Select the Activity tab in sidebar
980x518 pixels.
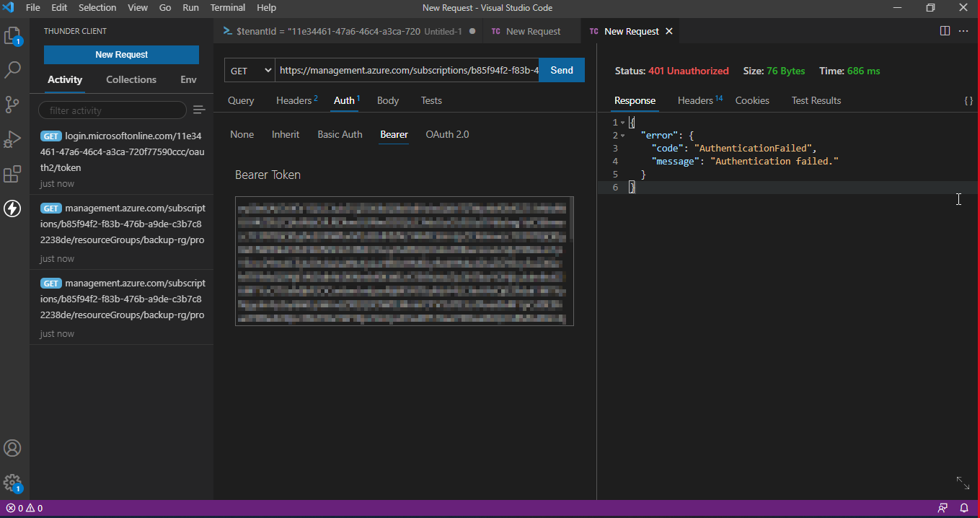pyautogui.click(x=65, y=79)
